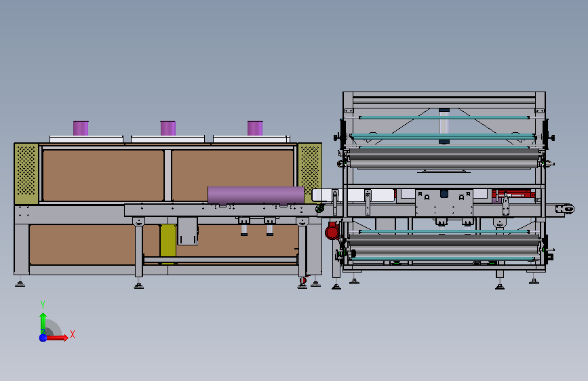Select the red pneumatic cylinder in wrapping machine

[x=513, y=194]
